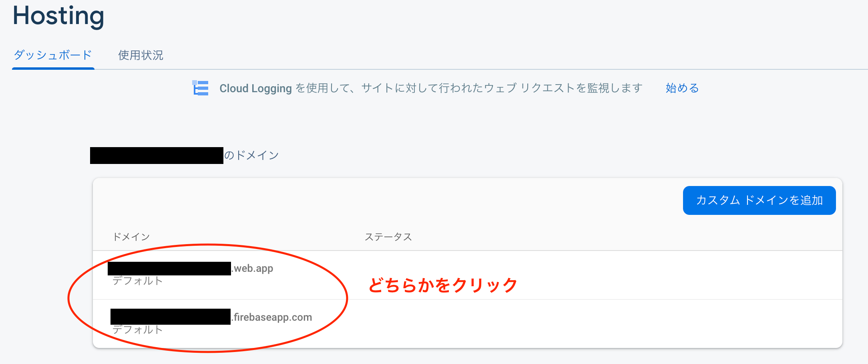Switch to the 使用状況 tab
Viewport: 868px width, 364px height.
[141, 55]
